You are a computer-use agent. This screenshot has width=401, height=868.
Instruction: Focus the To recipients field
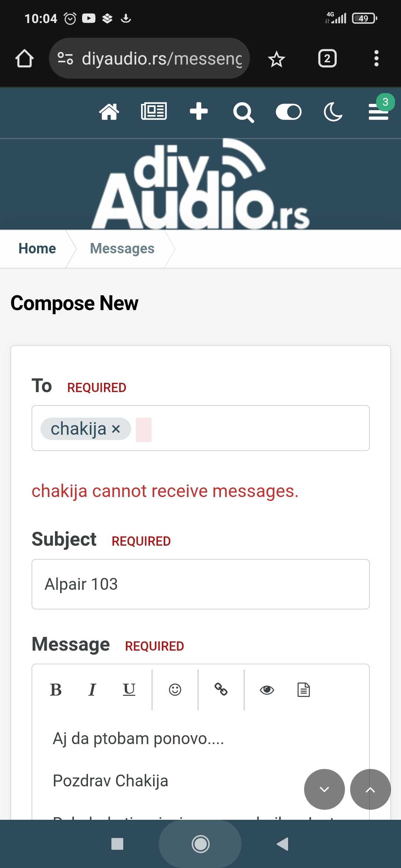pos(200,428)
